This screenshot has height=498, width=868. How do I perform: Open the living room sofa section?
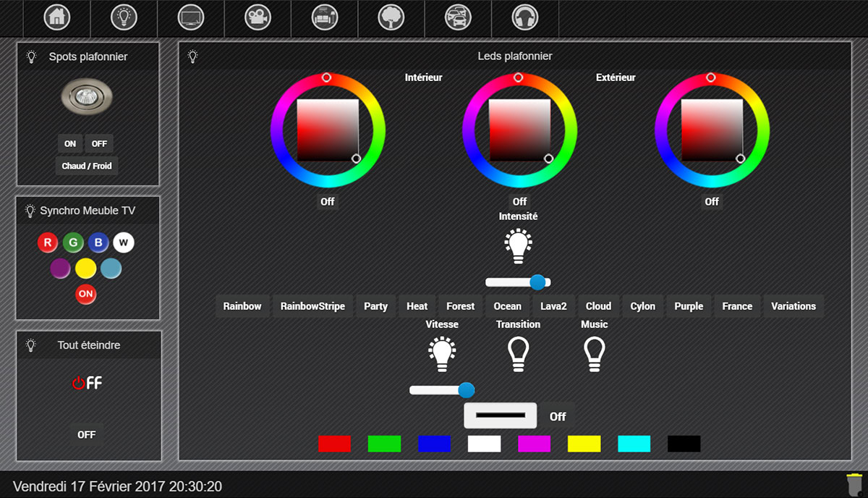click(324, 17)
